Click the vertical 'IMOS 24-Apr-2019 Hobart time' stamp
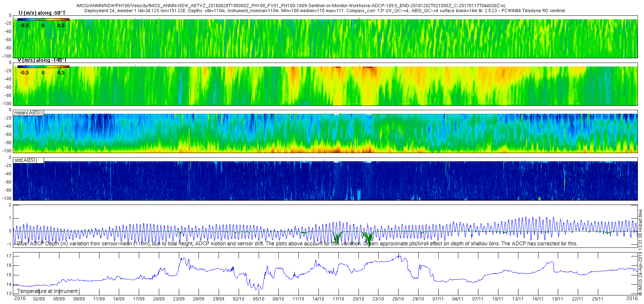 [x=640, y=252]
